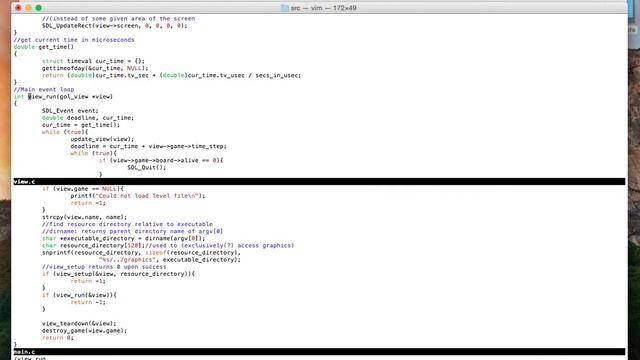Click the printf 'Could not load level file' line
The height and width of the screenshot is (360, 640).
coord(138,196)
